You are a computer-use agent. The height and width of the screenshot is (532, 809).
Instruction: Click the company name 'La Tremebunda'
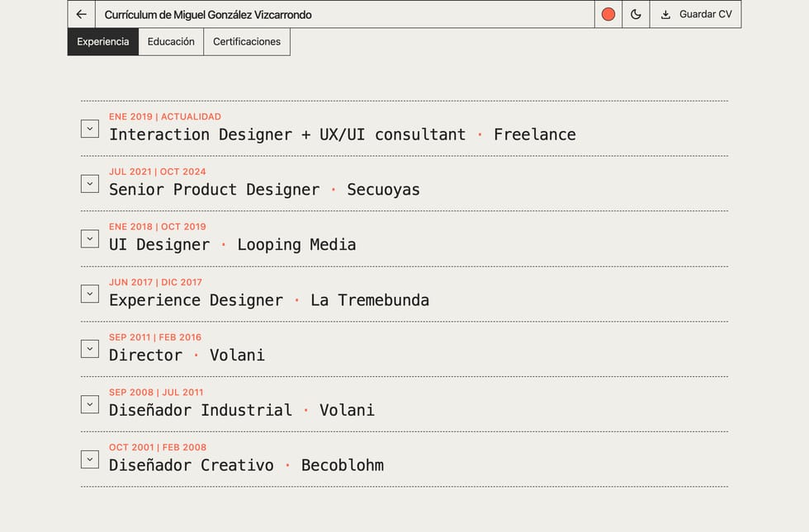[370, 300]
